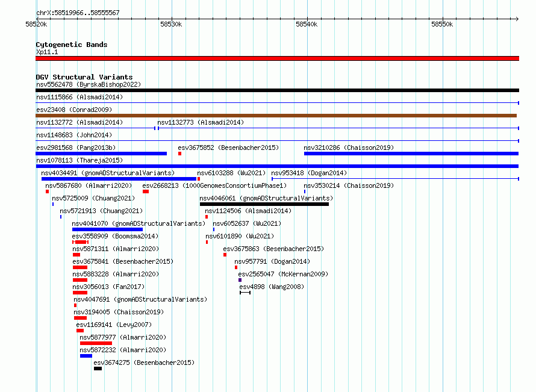
Task: Open nsv1132772 (Alsmadi2014) label
Action: click(79, 122)
